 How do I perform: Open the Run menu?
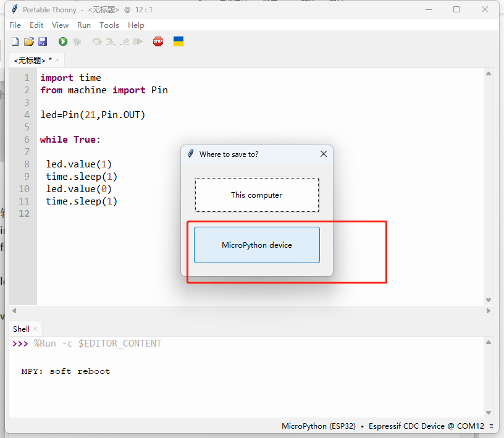click(84, 25)
